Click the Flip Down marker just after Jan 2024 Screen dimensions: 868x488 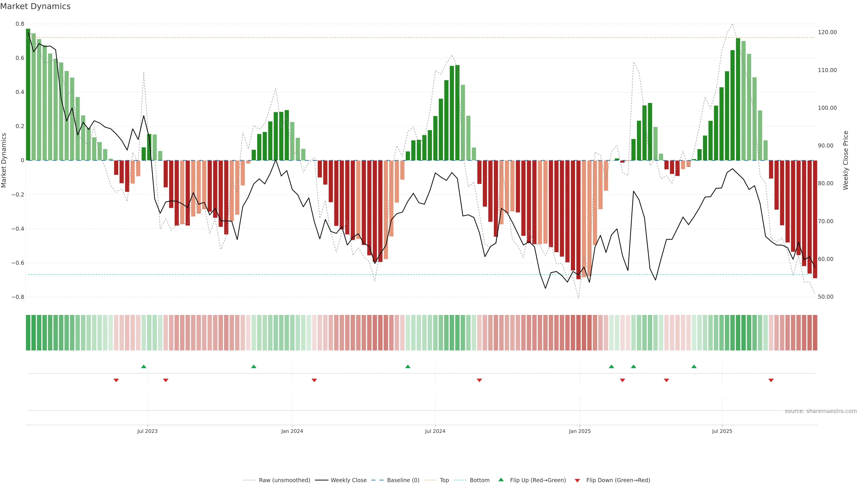[314, 380]
